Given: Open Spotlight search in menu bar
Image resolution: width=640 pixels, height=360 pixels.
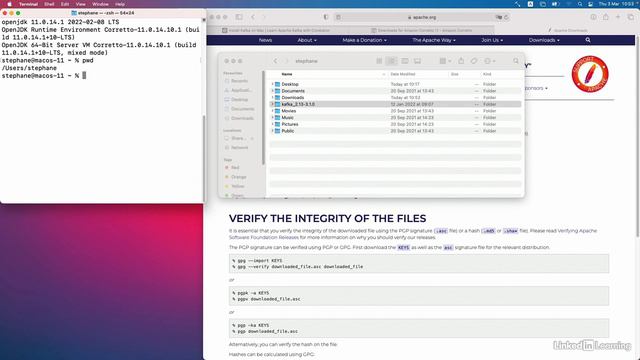Looking at the screenshot, I should click(x=580, y=4).
